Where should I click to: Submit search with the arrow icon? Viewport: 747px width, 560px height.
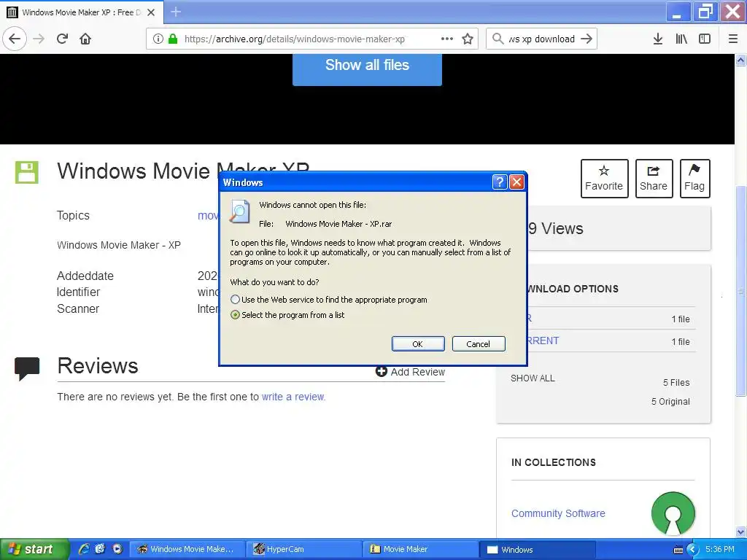[x=587, y=39]
